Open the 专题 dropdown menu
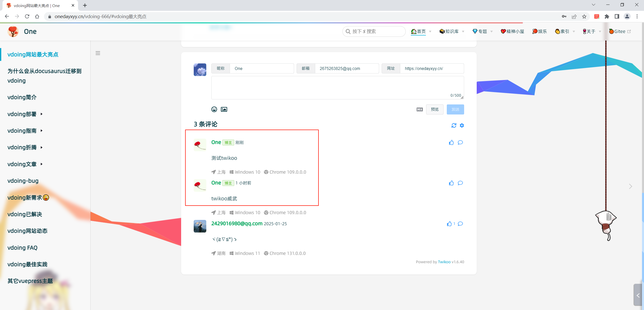The image size is (644, 310). tap(482, 31)
